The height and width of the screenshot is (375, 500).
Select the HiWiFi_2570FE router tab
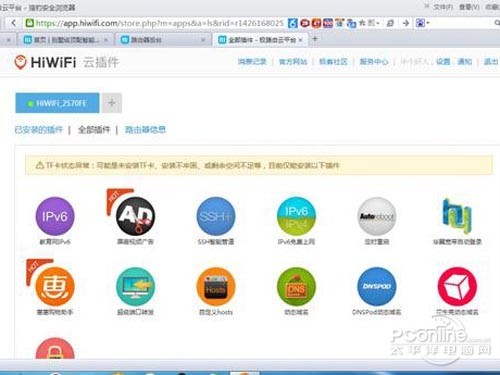pos(57,103)
